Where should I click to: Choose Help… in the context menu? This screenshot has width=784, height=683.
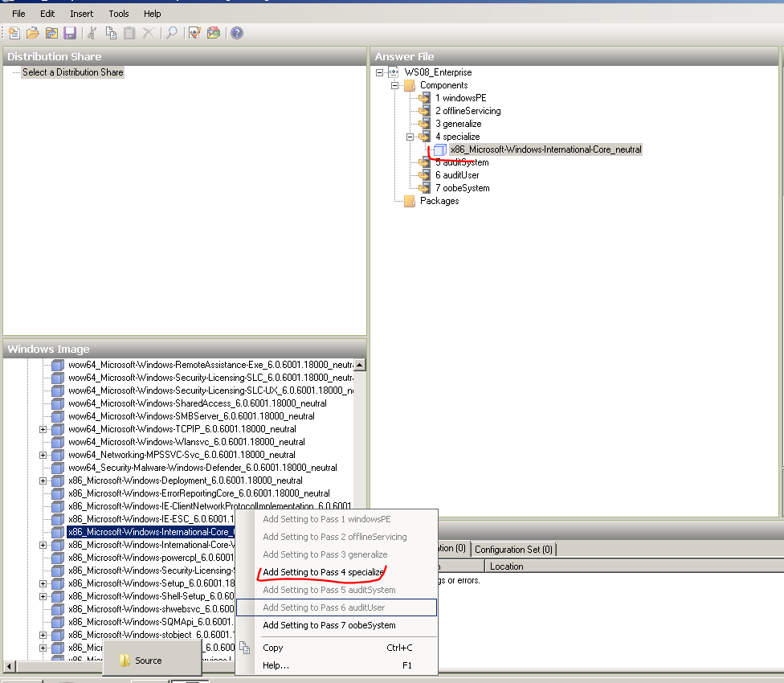[337, 665]
